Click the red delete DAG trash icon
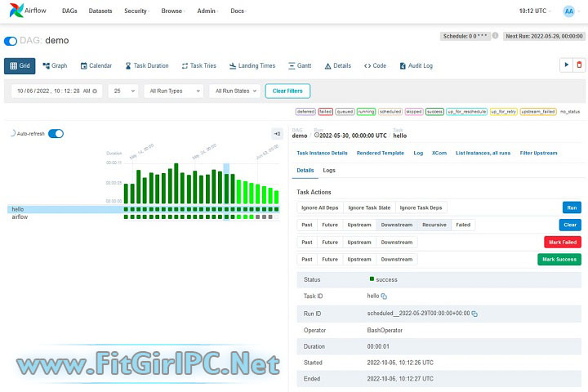588x392 pixels. (579, 65)
